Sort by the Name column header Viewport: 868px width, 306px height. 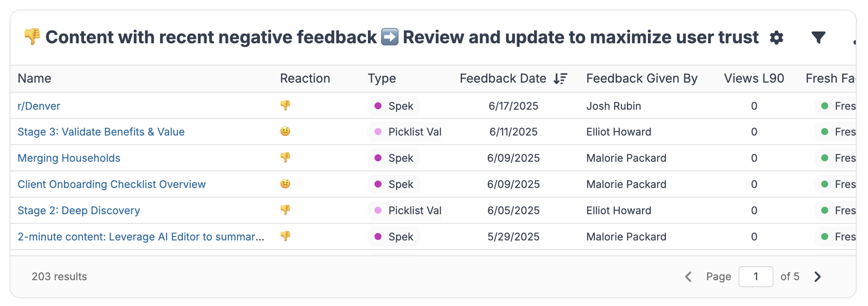pyautogui.click(x=35, y=79)
